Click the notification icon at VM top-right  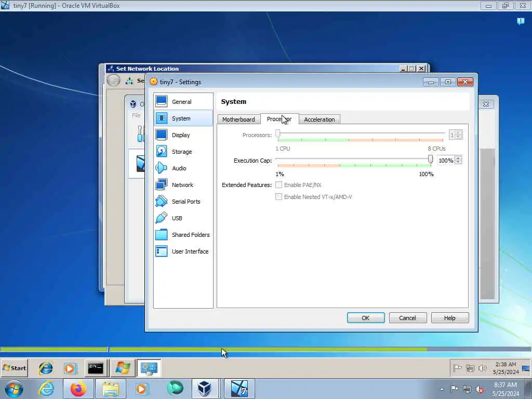tap(521, 21)
